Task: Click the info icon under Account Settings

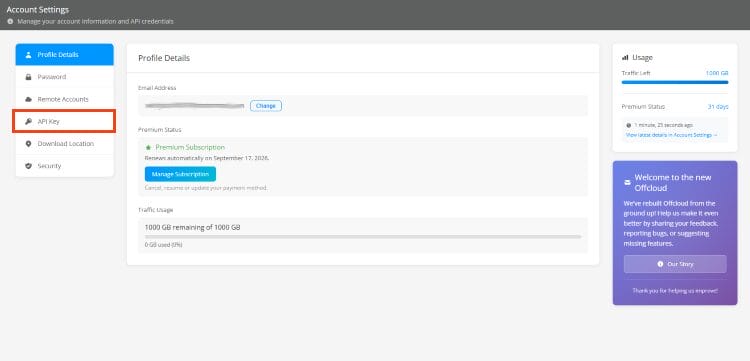Action: [10, 22]
